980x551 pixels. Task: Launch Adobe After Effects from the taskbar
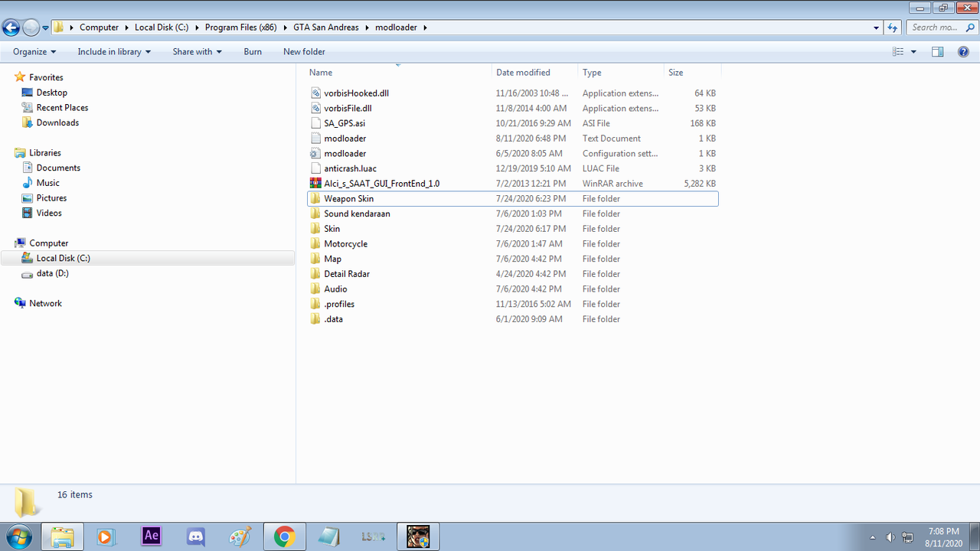pos(152,536)
